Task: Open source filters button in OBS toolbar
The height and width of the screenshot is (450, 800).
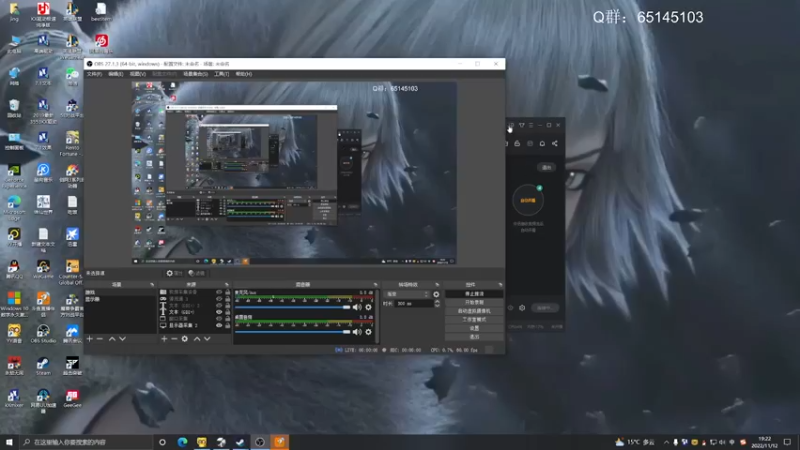Action: point(196,273)
